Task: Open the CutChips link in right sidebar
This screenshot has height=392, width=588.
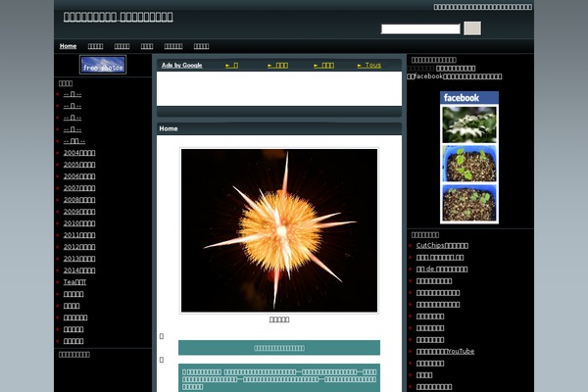Action: (442, 245)
